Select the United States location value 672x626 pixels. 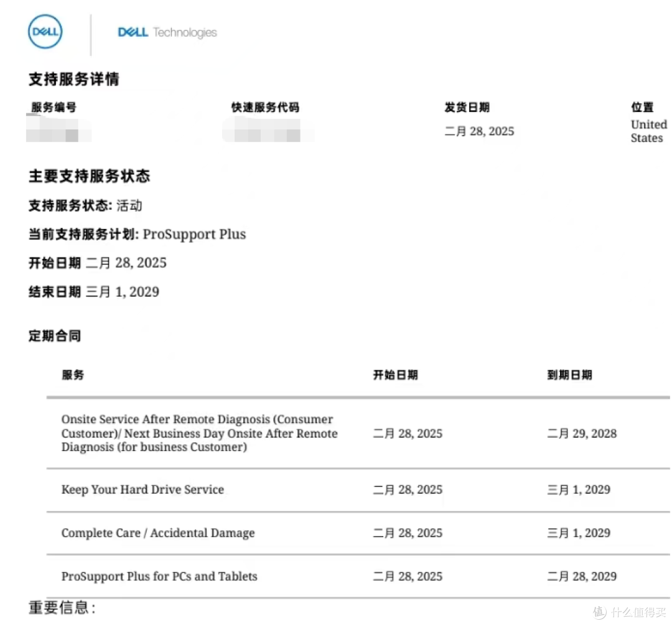tap(648, 131)
